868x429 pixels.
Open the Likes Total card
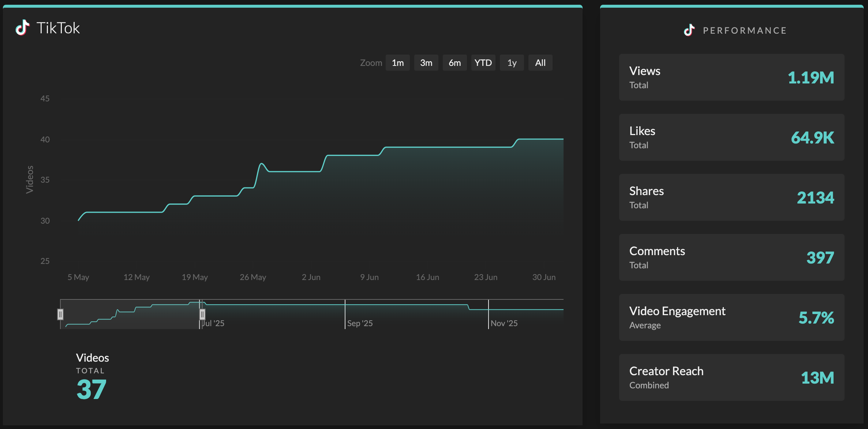[731, 137]
